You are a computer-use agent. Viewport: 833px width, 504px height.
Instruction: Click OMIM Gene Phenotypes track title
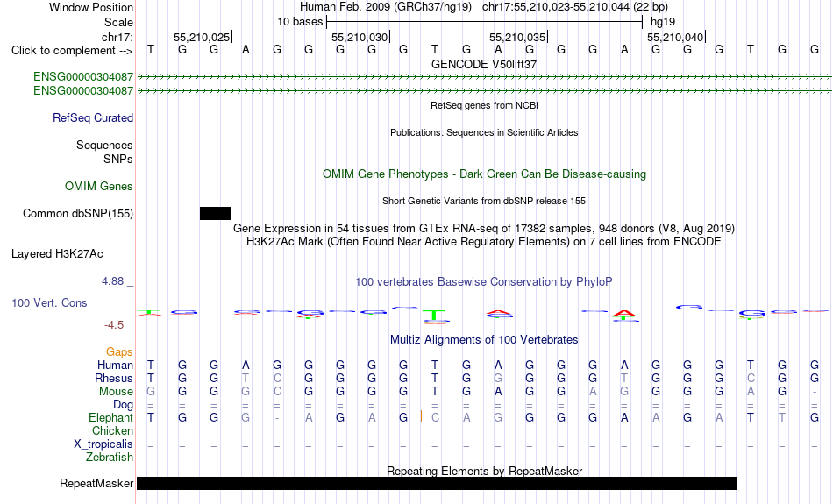[484, 174]
